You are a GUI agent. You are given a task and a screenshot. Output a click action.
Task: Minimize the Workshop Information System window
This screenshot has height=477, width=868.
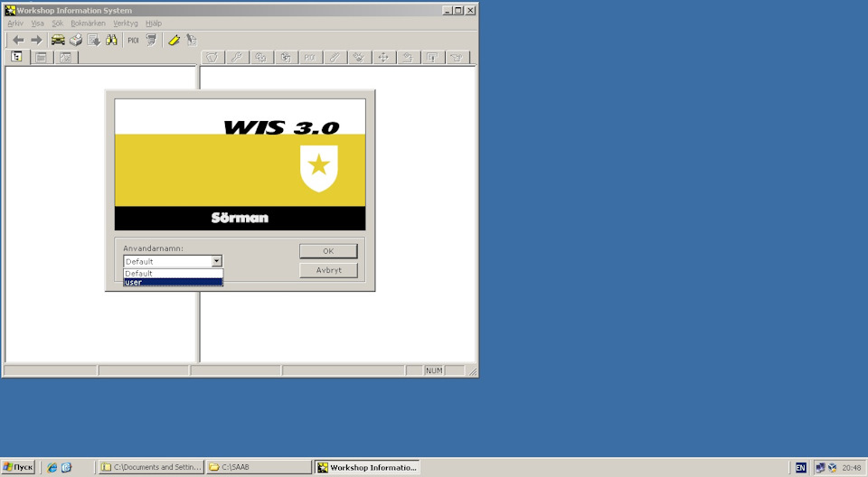(448, 10)
